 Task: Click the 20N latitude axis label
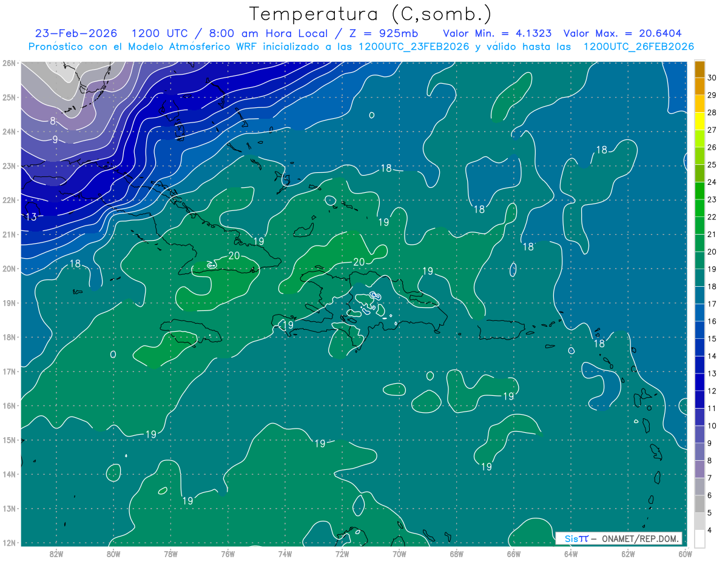(8, 269)
